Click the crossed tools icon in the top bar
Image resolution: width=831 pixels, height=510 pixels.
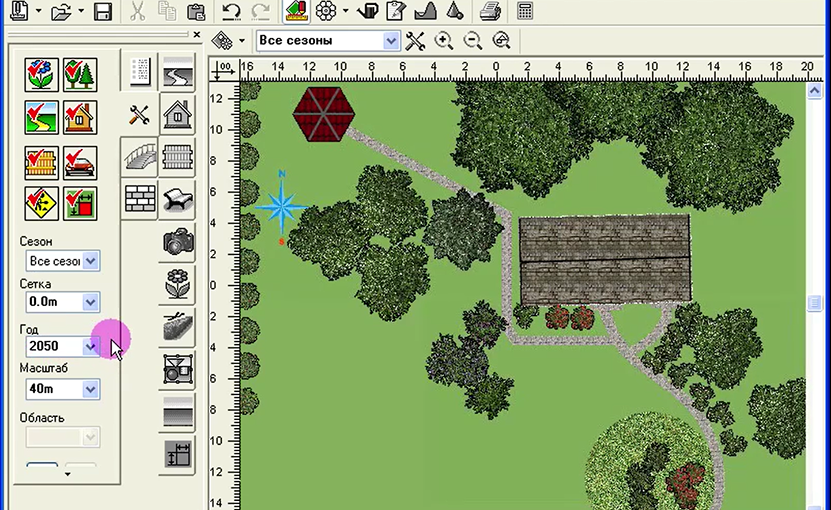[415, 41]
